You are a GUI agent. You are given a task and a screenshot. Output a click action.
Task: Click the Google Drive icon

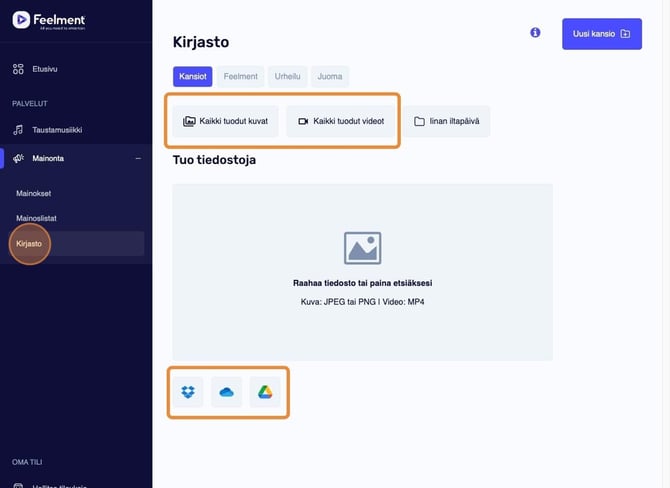click(x=265, y=392)
